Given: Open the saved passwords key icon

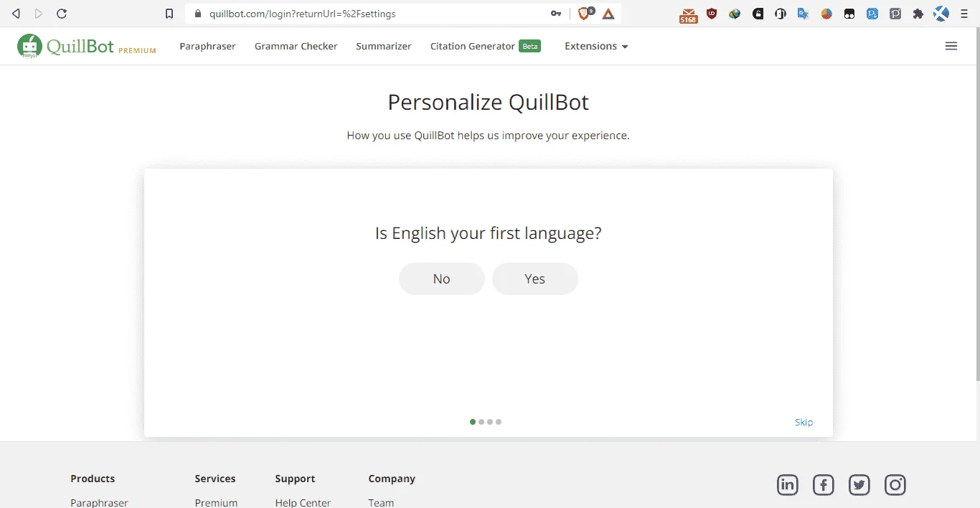Looking at the screenshot, I should click(x=556, y=14).
